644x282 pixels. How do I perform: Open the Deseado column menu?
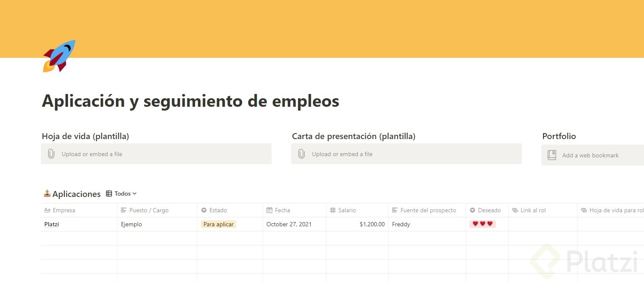point(486,210)
